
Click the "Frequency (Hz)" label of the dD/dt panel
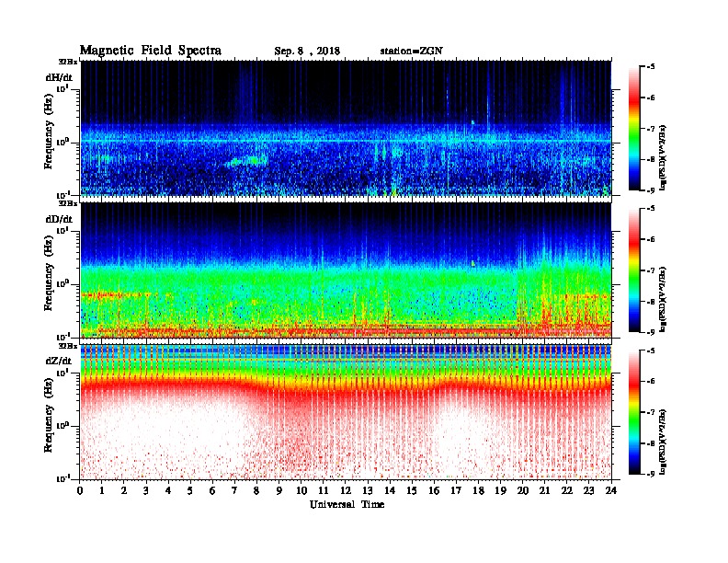pyautogui.click(x=49, y=274)
